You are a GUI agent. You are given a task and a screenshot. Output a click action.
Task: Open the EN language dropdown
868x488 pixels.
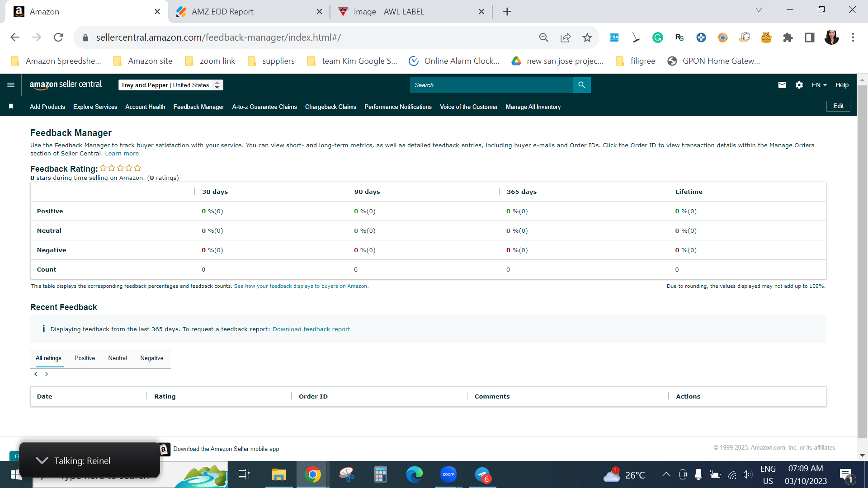[x=819, y=85]
